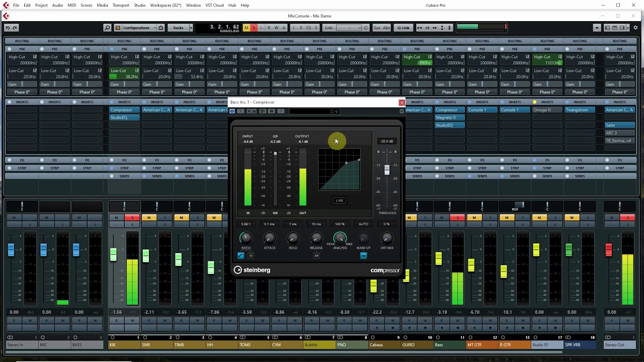Open the MixConsole setup gear icon
Screen dimensions: 644x362
click(636, 28)
